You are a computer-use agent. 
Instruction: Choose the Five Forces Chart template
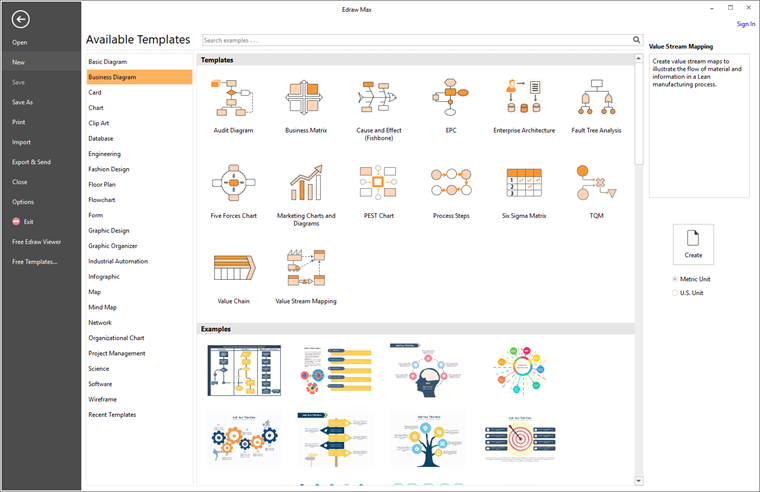(x=233, y=183)
